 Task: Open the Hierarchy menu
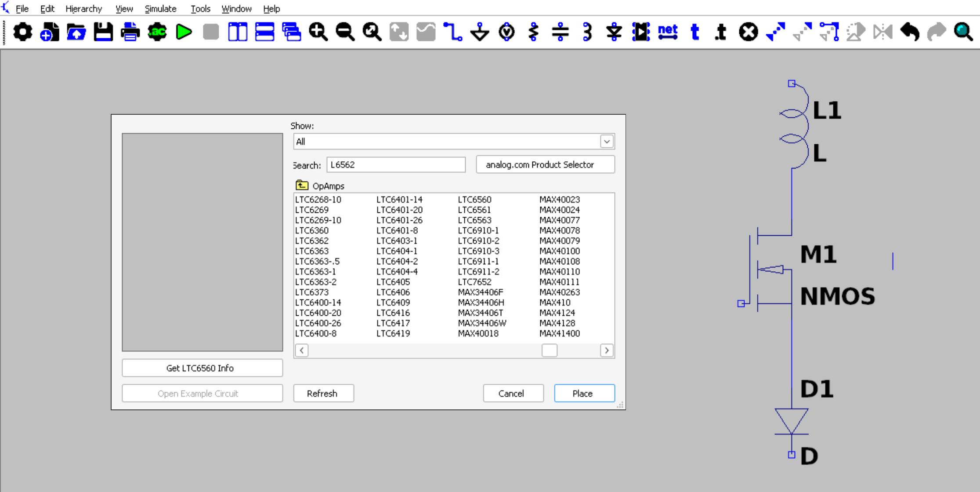tap(83, 9)
